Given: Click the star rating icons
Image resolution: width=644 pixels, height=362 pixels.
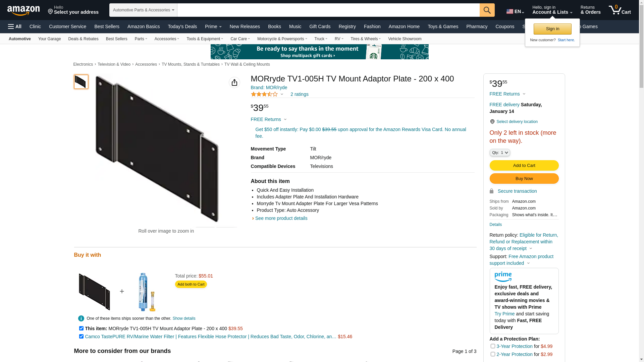Looking at the screenshot, I should coord(264,95).
